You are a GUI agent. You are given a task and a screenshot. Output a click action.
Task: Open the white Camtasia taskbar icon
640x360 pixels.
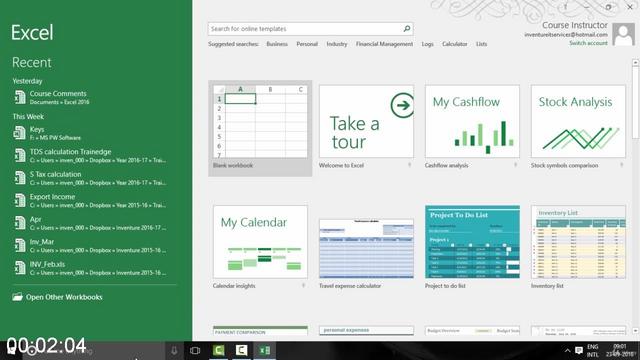[242, 350]
